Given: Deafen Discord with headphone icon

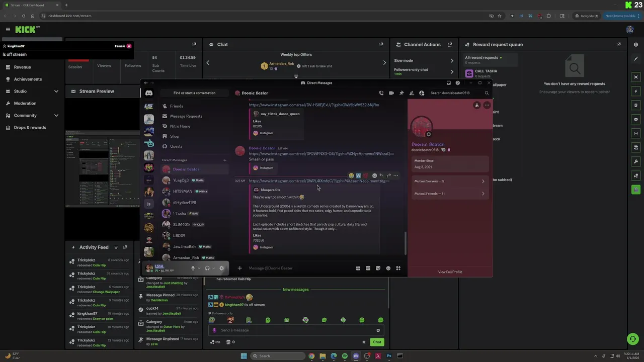Looking at the screenshot, I should click(207, 268).
